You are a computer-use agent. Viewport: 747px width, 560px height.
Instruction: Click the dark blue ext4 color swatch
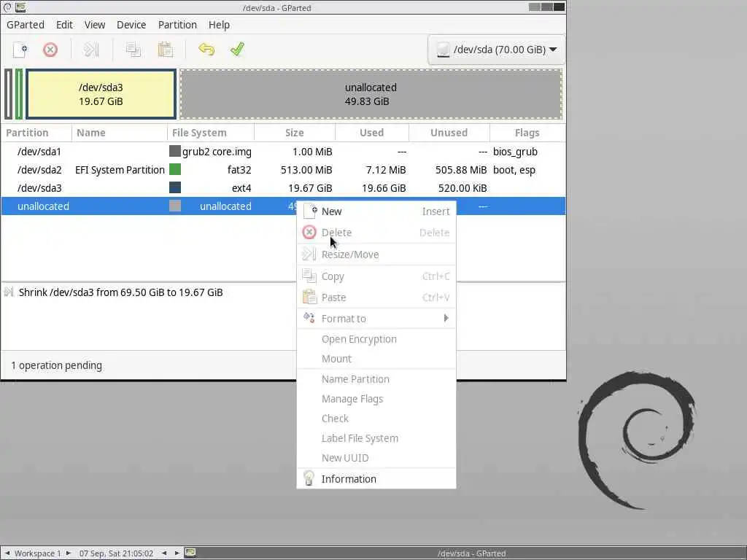click(175, 187)
